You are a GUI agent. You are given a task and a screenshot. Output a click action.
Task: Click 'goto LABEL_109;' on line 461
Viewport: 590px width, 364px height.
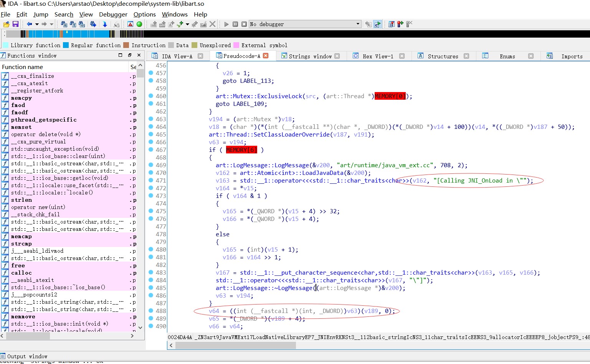tap(241, 104)
